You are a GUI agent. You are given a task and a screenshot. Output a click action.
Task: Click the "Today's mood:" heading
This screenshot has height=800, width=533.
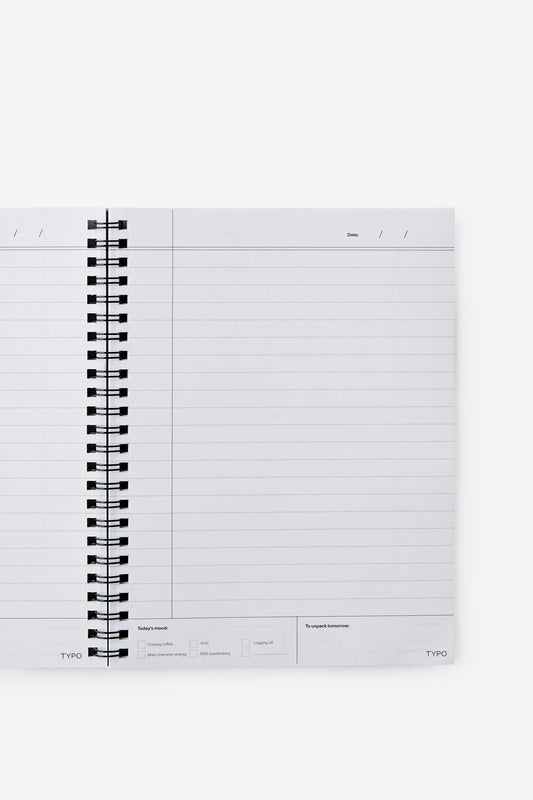153,628
